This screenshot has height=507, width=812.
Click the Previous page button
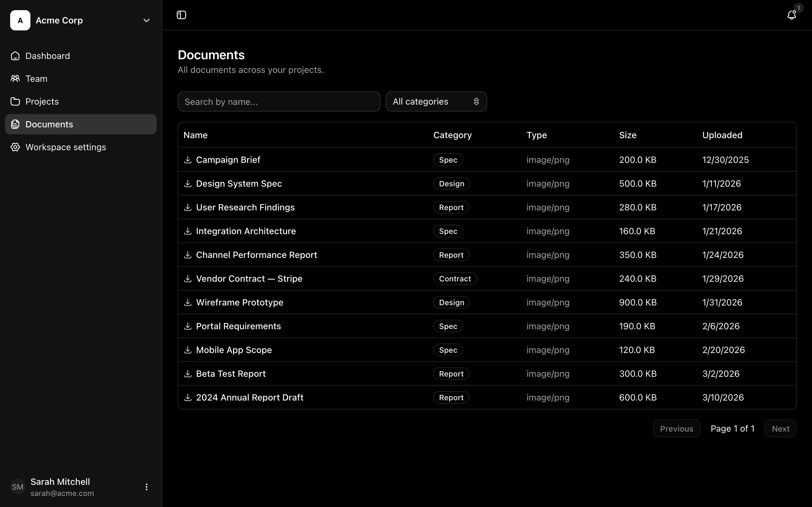coord(676,428)
